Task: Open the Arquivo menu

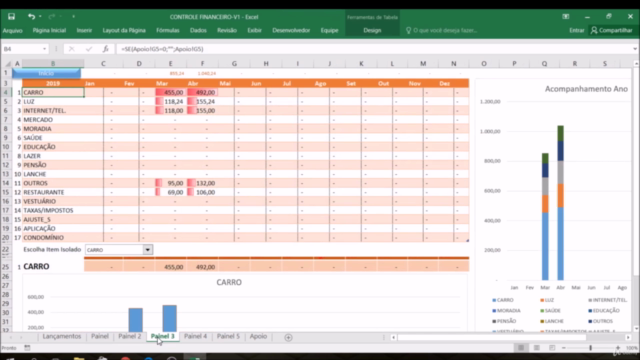Action: [x=13, y=30]
